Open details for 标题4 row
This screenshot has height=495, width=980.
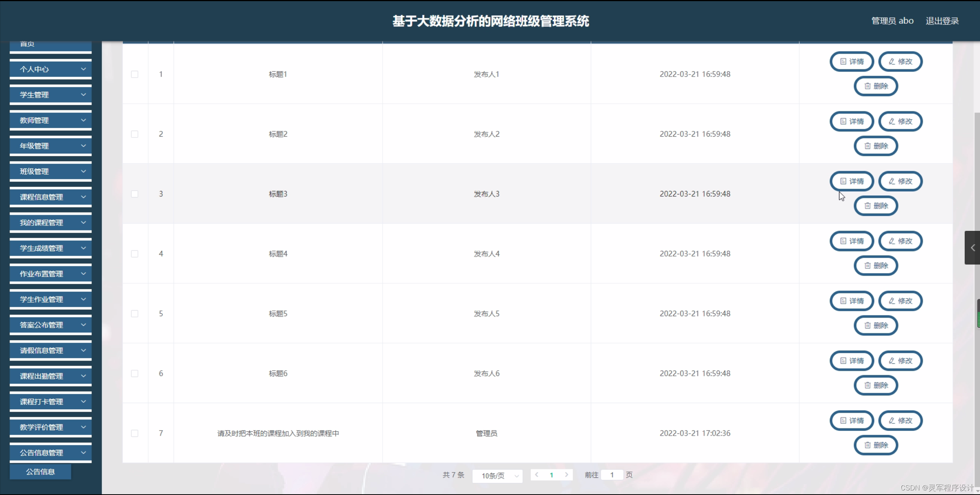coord(852,241)
